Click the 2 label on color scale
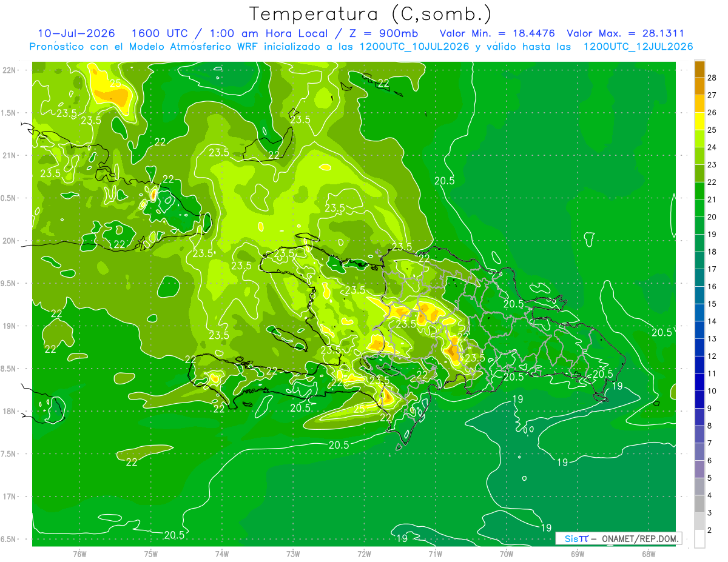Image resolution: width=728 pixels, height=562 pixels. 710,530
